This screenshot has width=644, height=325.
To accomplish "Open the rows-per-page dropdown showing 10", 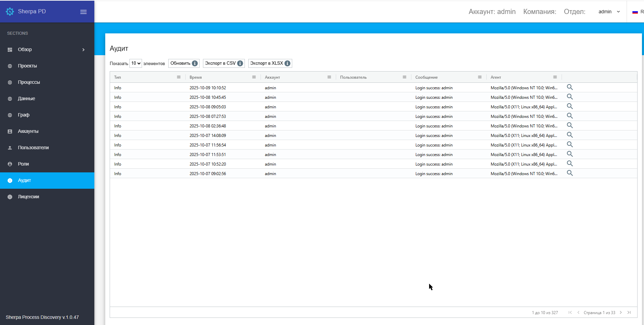I will coord(136,63).
